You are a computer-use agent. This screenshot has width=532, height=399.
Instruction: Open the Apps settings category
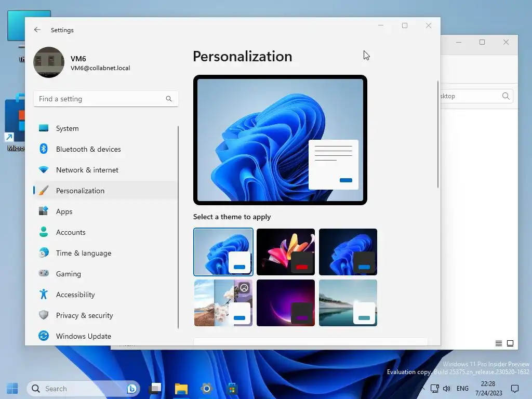(x=105, y=211)
